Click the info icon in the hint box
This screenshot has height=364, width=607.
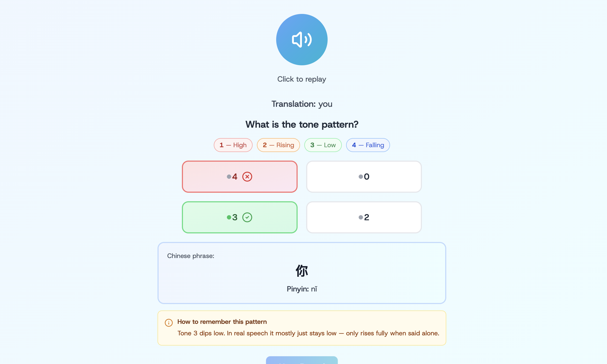(x=168, y=323)
